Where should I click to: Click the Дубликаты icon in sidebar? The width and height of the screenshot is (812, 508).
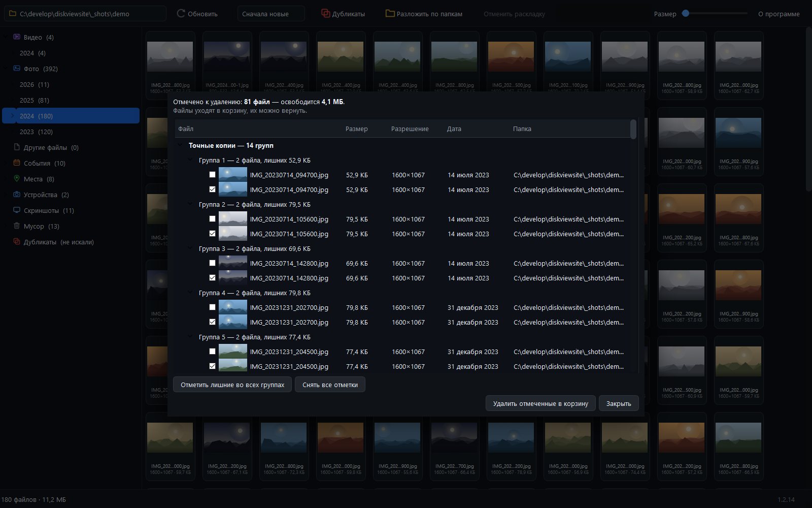click(x=17, y=242)
